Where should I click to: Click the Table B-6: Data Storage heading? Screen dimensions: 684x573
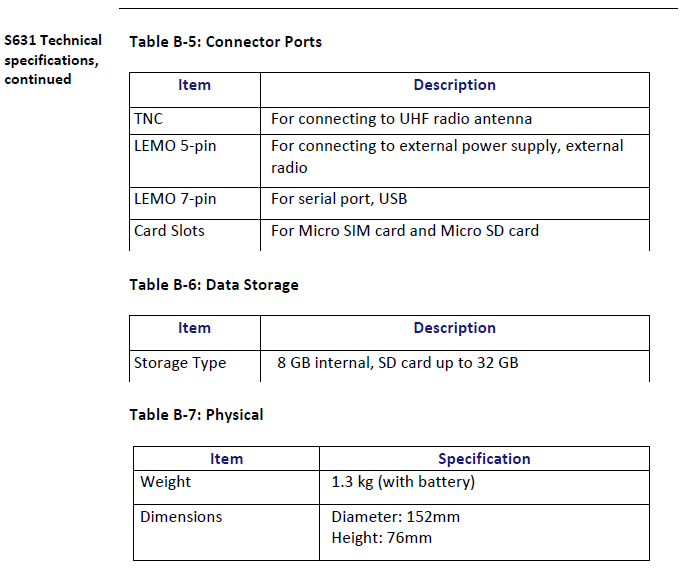coord(214,285)
